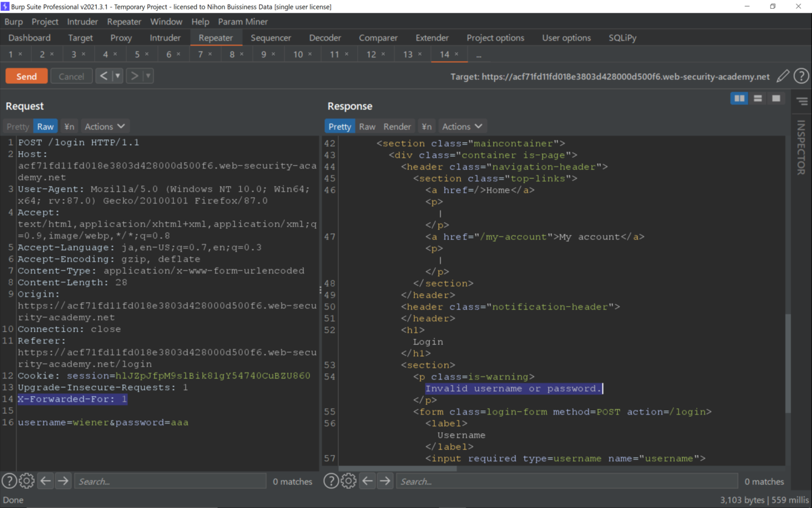Select Repeater tab 13
812x508 pixels.
point(412,54)
